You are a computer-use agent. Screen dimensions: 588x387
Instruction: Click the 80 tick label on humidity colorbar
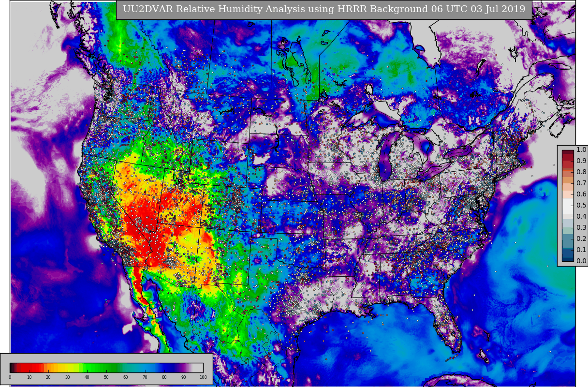pos(164,377)
